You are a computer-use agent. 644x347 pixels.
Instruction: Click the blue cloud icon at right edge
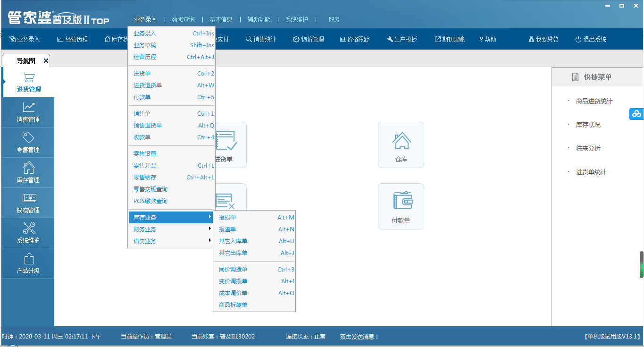(x=636, y=114)
